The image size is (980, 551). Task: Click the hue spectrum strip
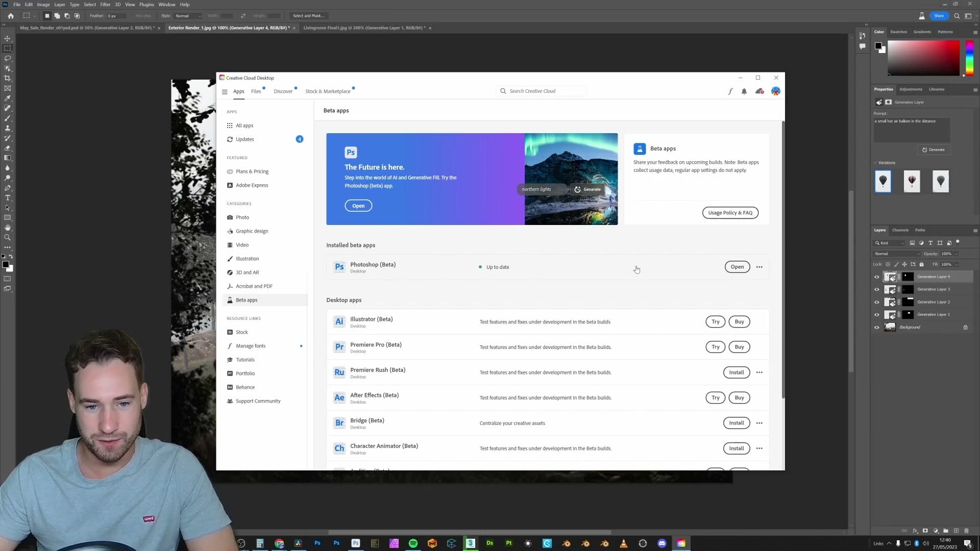(x=969, y=58)
